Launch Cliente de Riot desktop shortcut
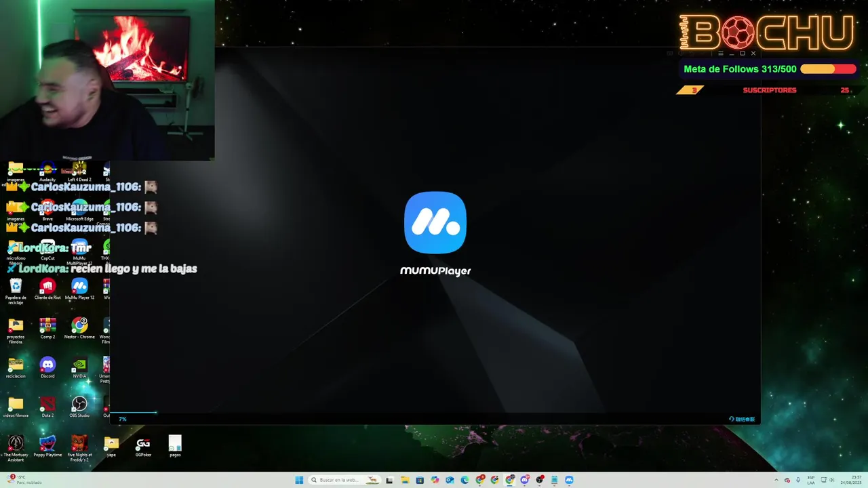The height and width of the screenshot is (488, 868). (47, 289)
